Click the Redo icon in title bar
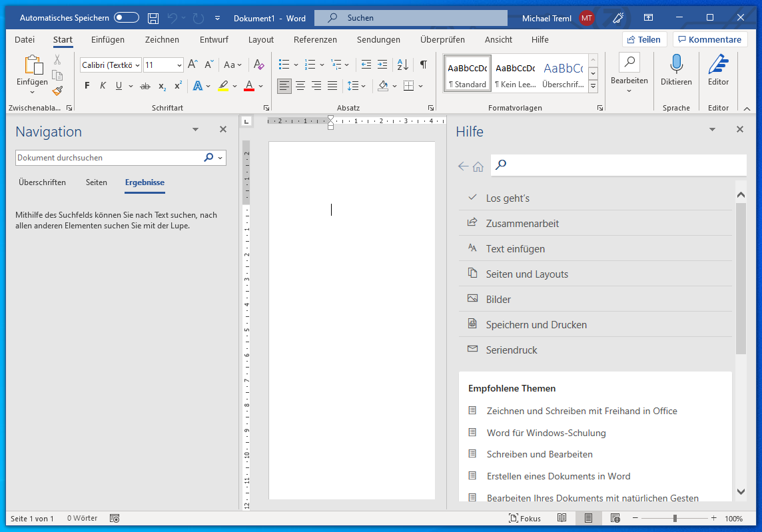 (x=198, y=19)
